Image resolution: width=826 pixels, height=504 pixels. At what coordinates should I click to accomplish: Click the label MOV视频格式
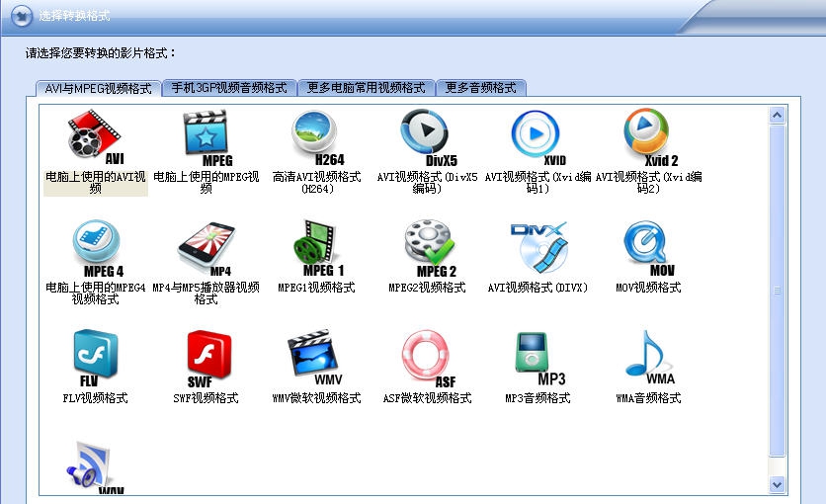648,287
